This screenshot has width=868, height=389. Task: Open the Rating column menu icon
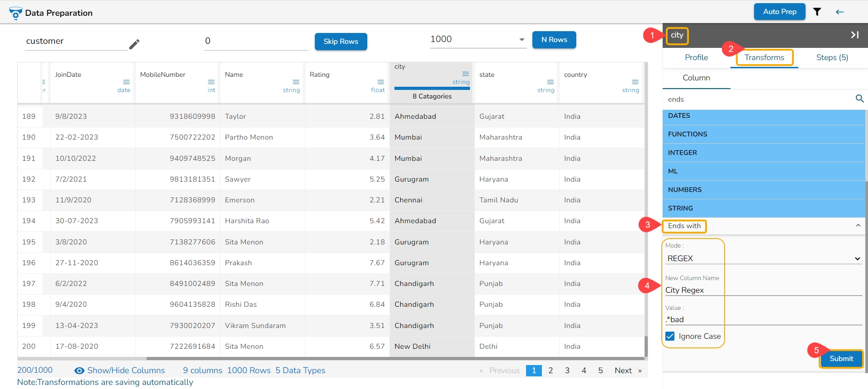point(380,82)
